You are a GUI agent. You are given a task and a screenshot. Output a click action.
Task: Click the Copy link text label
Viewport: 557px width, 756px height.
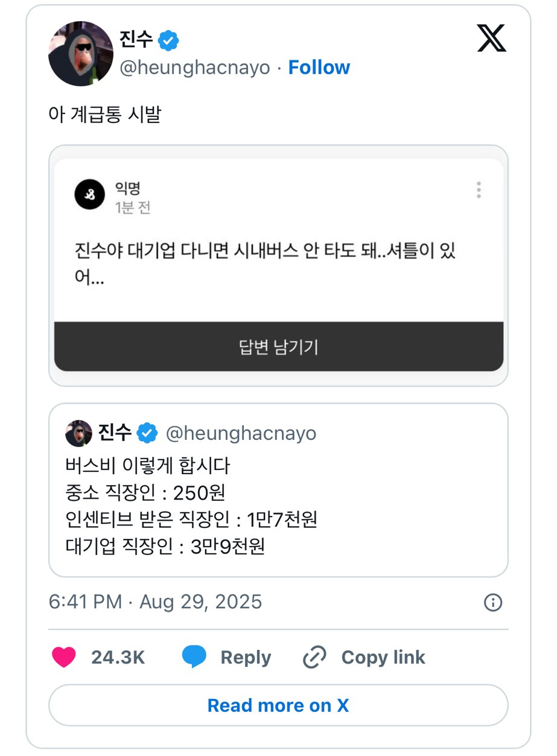tap(383, 657)
